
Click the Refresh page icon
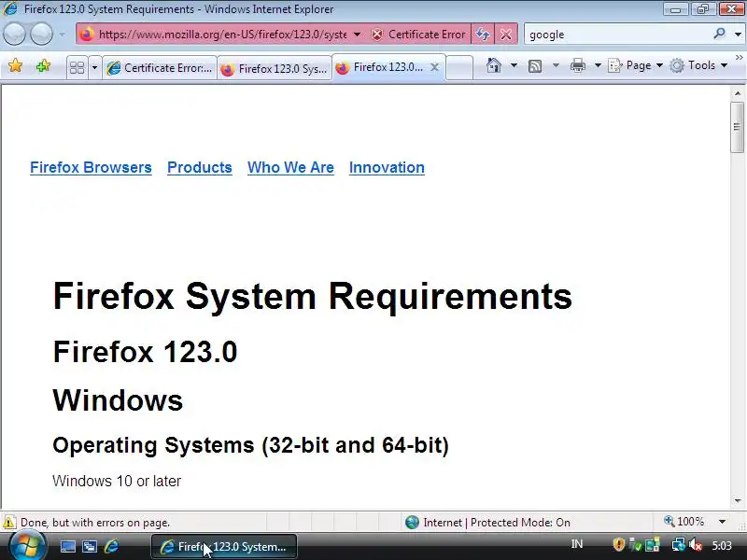pos(483,35)
